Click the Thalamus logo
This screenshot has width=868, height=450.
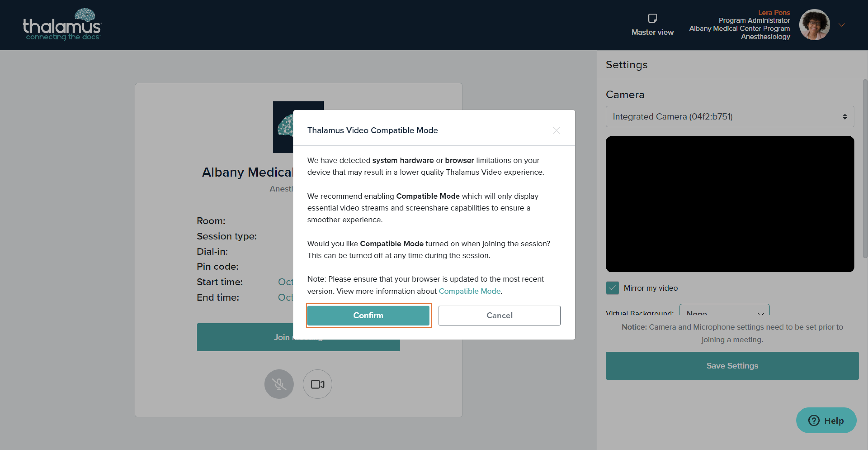click(x=62, y=24)
